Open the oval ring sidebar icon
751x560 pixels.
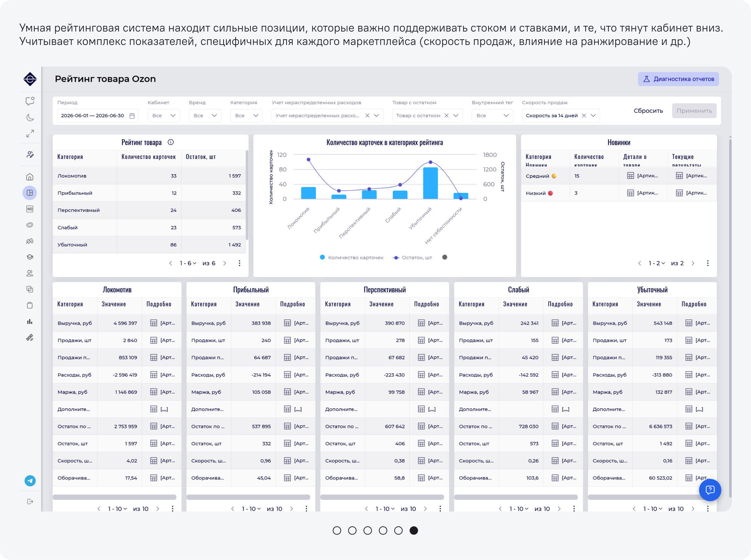pyautogui.click(x=30, y=225)
